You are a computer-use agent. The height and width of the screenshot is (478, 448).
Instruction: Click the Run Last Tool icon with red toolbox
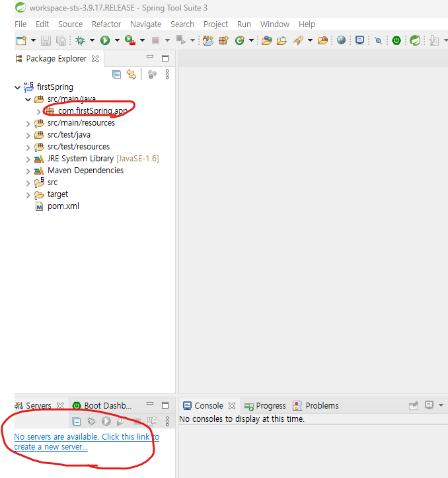coord(130,40)
